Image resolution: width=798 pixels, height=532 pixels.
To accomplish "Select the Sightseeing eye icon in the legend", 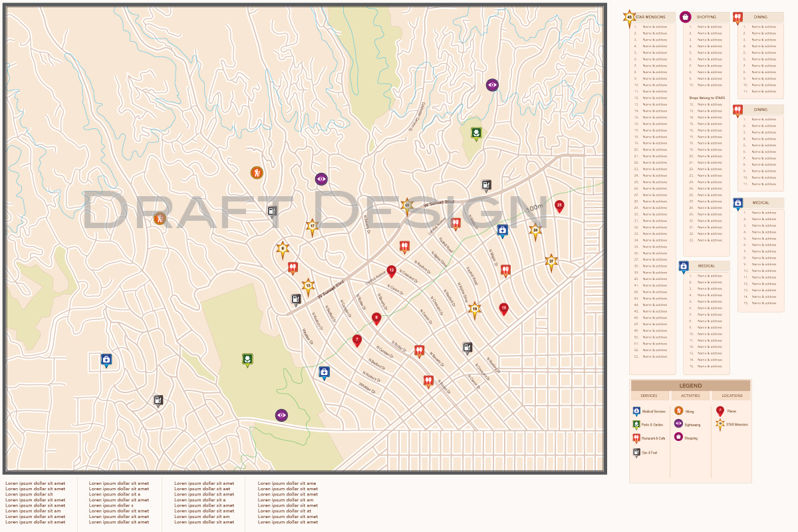I will tap(680, 424).
